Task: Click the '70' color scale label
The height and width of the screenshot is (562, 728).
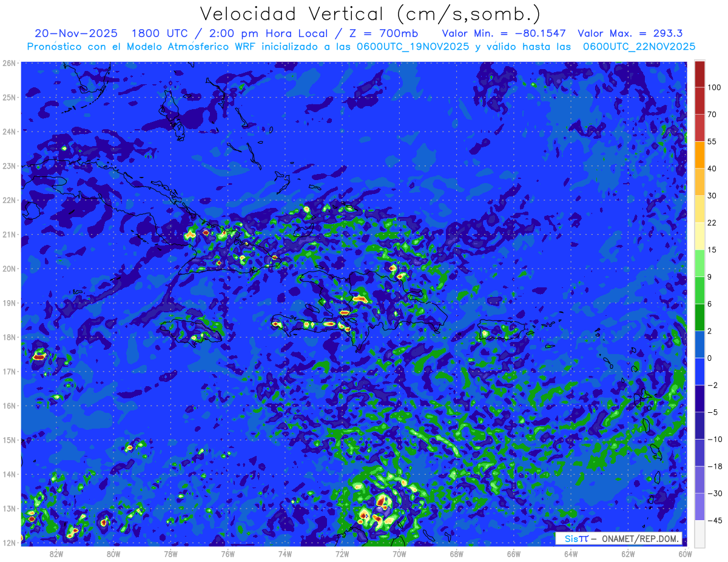Action: (712, 114)
